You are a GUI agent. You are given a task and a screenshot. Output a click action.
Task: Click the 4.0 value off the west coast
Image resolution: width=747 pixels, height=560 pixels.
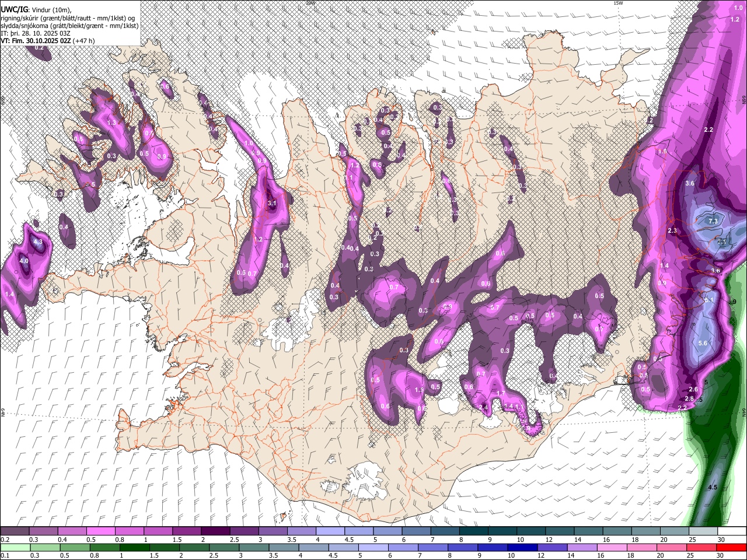[24, 261]
